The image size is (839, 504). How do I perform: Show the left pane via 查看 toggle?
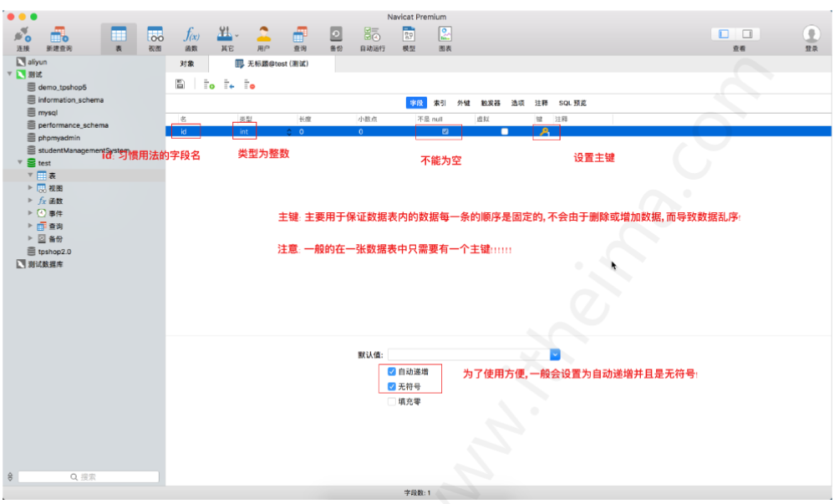(x=724, y=33)
